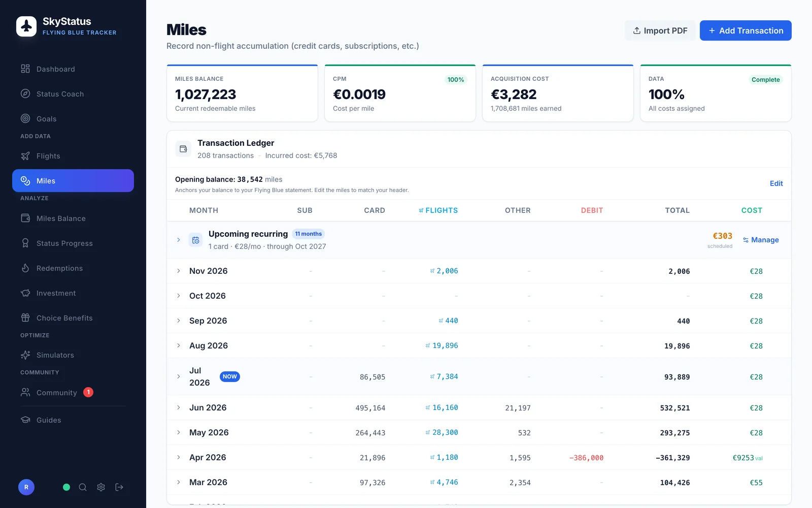This screenshot has height=508, width=812.
Task: Open Dashboard via its grid icon
Action: coord(25,69)
